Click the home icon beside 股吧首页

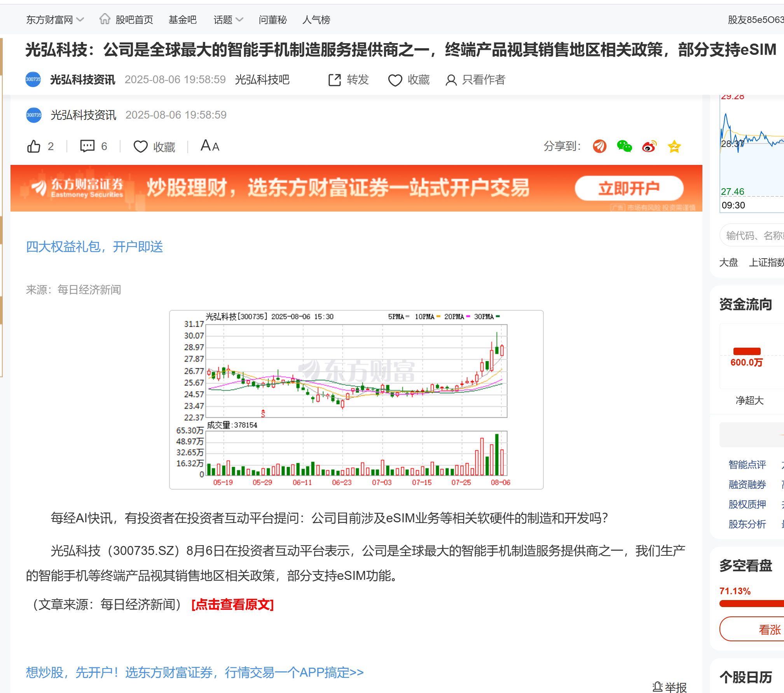click(x=105, y=19)
